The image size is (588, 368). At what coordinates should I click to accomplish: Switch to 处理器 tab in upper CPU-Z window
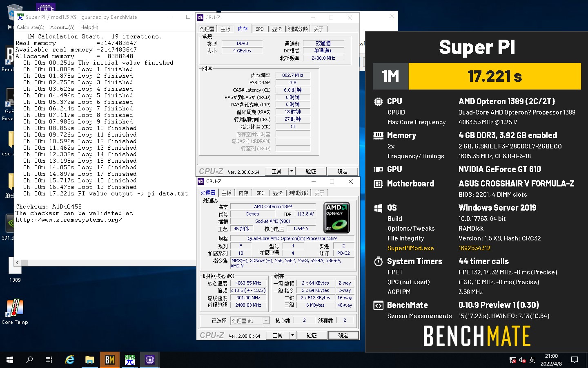click(207, 29)
